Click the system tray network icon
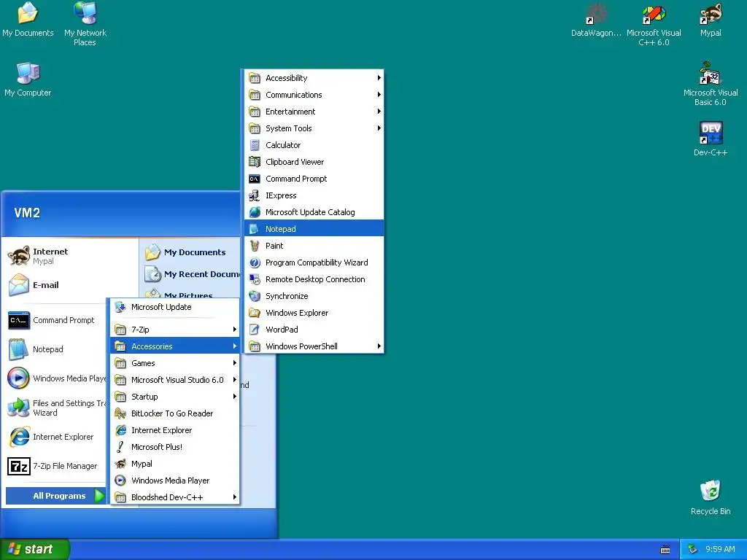The width and height of the screenshot is (747, 560). [693, 549]
